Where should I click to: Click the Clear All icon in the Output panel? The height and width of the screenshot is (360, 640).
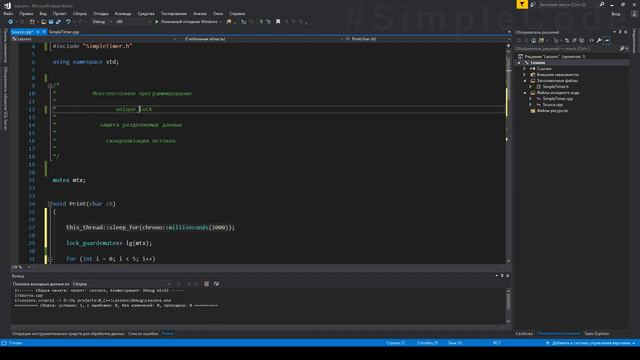pos(207,284)
